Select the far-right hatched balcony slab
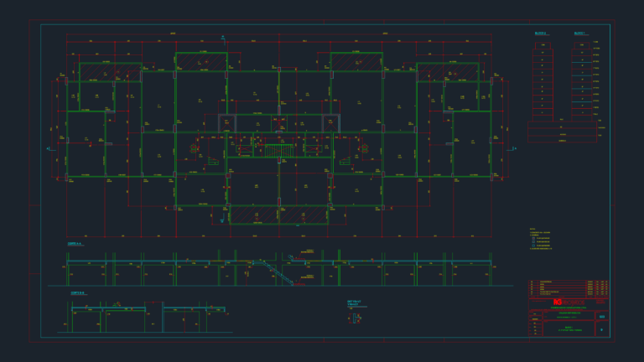The image size is (644, 362). [x=448, y=72]
